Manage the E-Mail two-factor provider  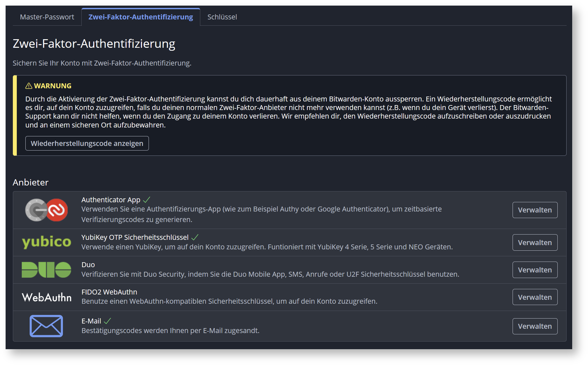point(535,326)
